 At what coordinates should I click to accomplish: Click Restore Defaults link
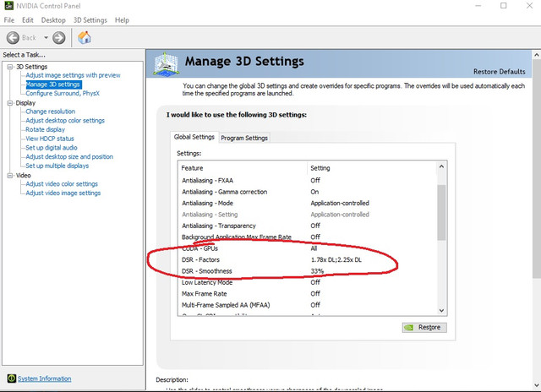click(x=499, y=72)
